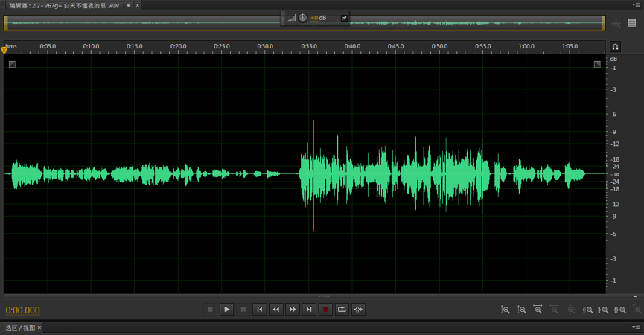This screenshot has width=644, height=335.
Task: Open the editor file dropdown arrow
Action: [x=128, y=6]
